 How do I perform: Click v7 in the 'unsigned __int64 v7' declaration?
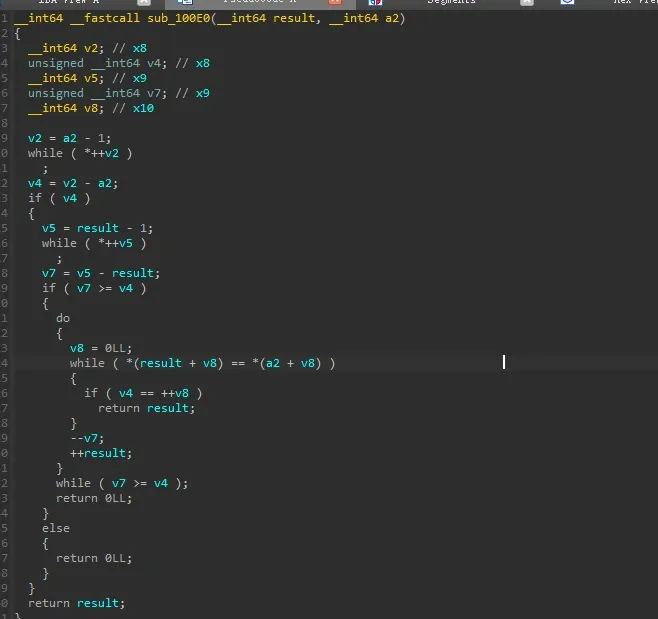[x=154, y=93]
